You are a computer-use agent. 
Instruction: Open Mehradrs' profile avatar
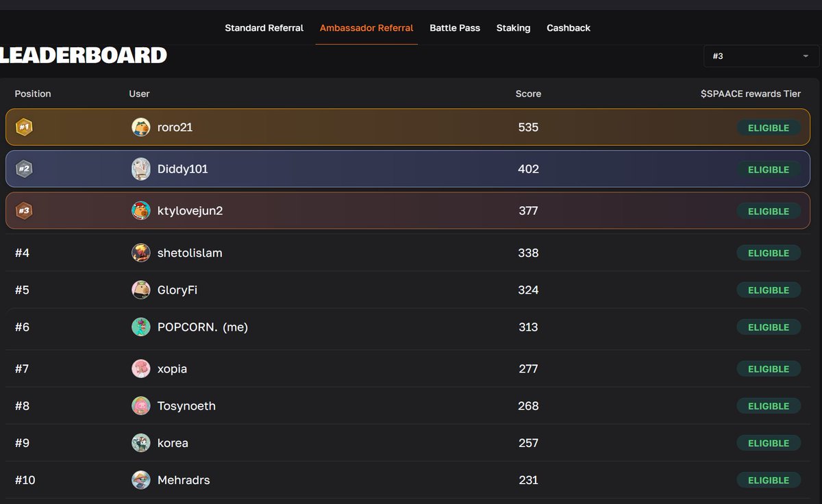pos(140,480)
